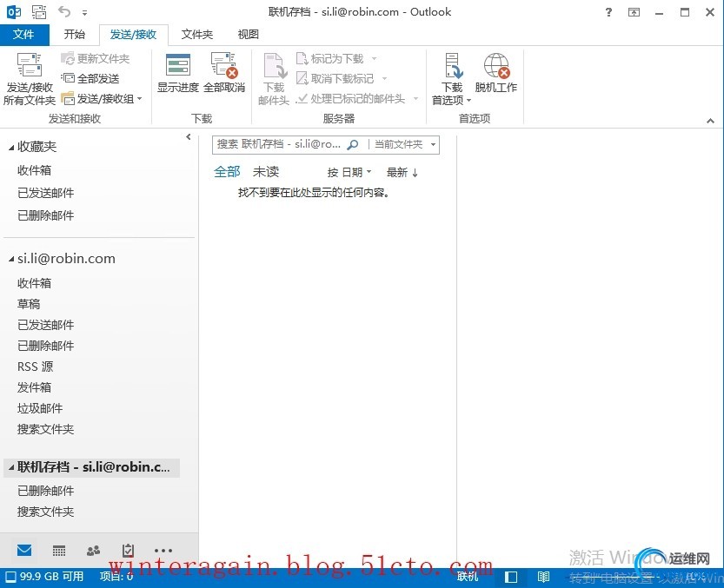The image size is (724, 588).
Task: Switch to the Folder (文件夹) tab
Action: pyautogui.click(x=197, y=34)
